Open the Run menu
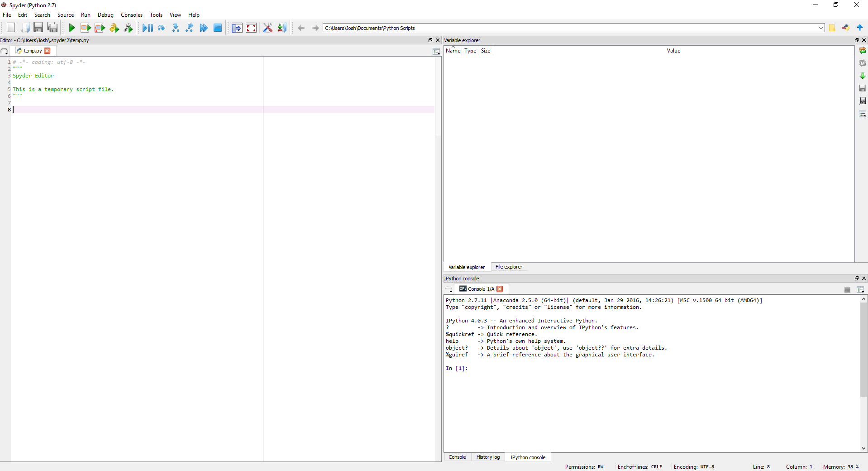Image resolution: width=868 pixels, height=471 pixels. click(x=86, y=15)
